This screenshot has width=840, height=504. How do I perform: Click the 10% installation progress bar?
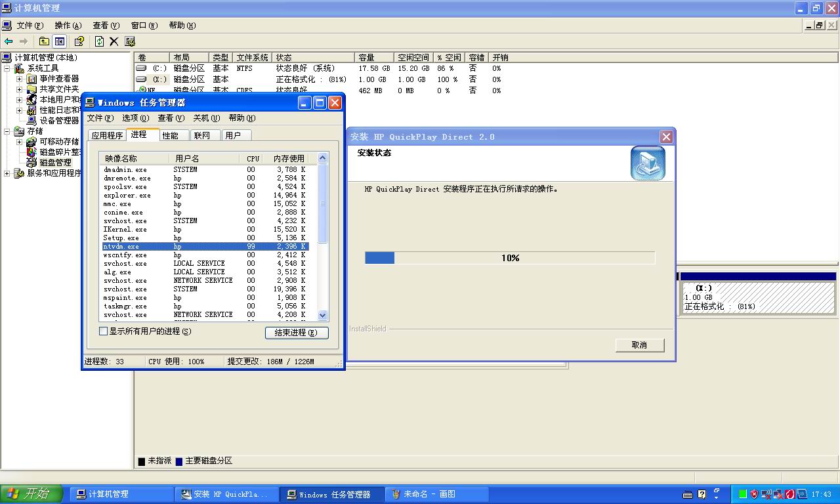pyautogui.click(x=510, y=258)
